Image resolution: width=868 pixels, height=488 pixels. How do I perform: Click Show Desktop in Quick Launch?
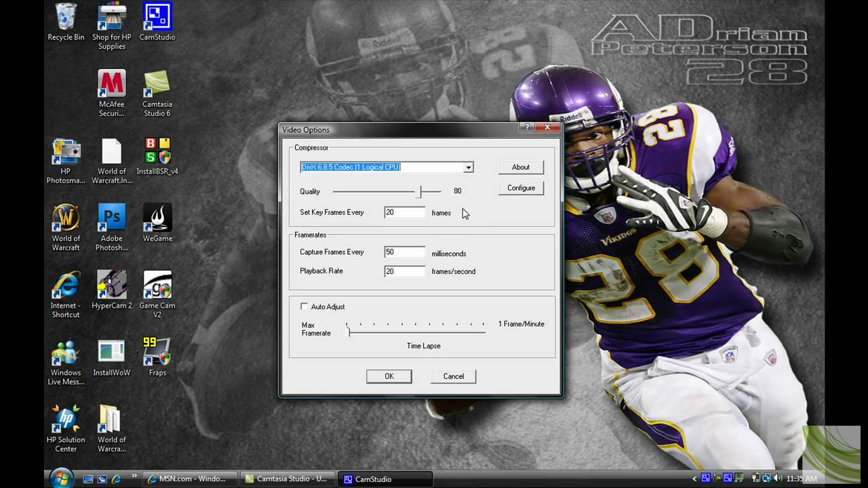[88, 479]
